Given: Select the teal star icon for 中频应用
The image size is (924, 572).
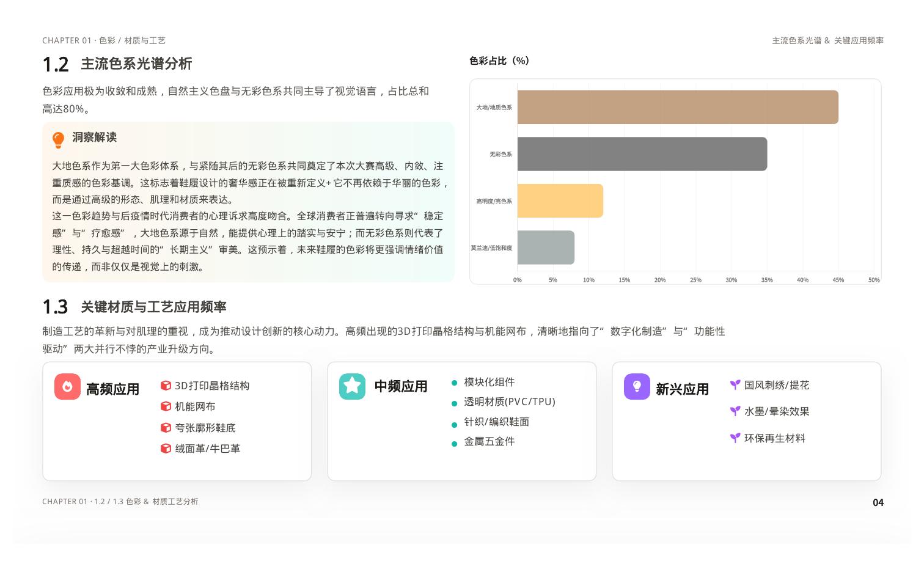Looking at the screenshot, I should pos(352,386).
